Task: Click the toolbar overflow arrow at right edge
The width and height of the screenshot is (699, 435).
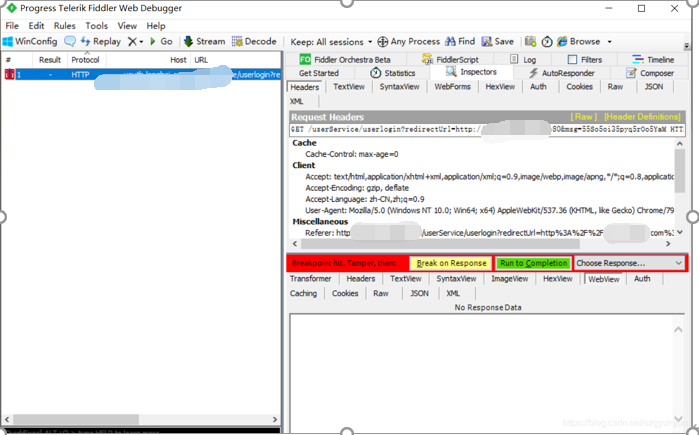Action: tap(687, 45)
